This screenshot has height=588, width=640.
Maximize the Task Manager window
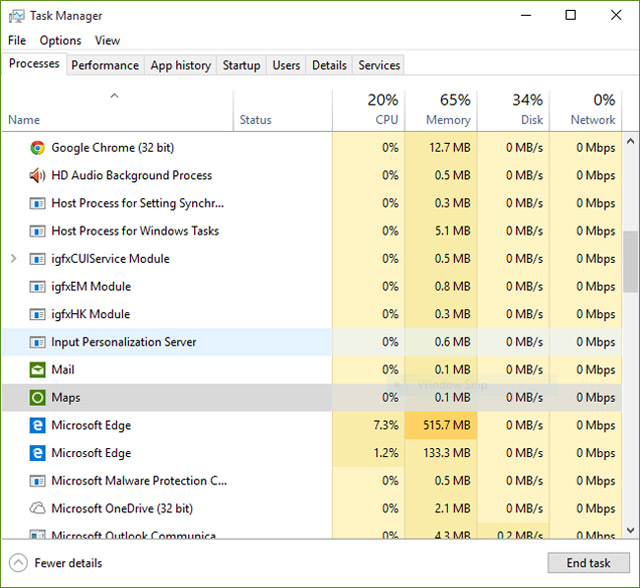[x=571, y=16]
